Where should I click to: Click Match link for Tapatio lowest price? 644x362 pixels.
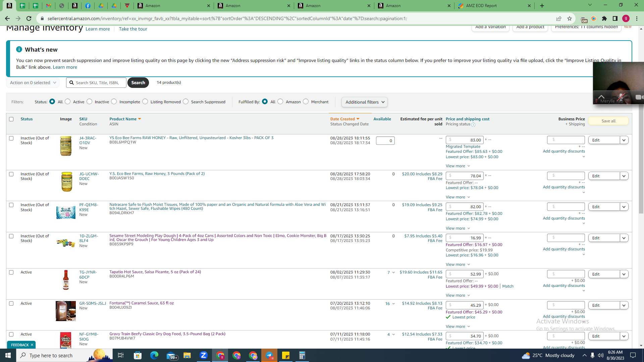point(508,286)
